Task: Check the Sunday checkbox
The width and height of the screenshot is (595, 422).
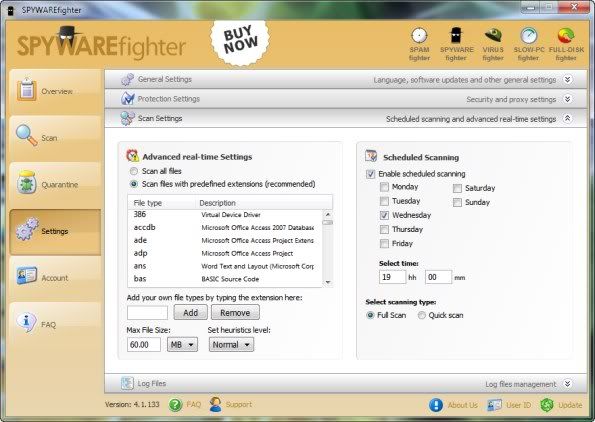Action: [x=457, y=202]
